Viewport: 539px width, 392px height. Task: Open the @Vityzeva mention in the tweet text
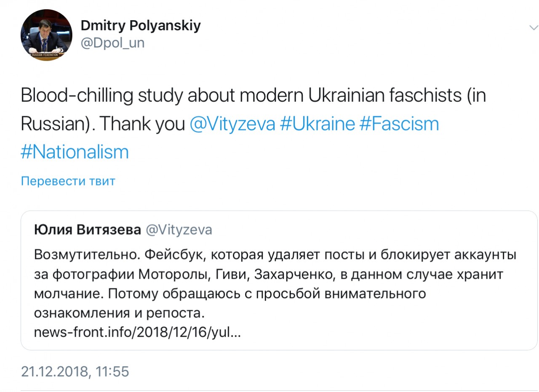click(232, 124)
